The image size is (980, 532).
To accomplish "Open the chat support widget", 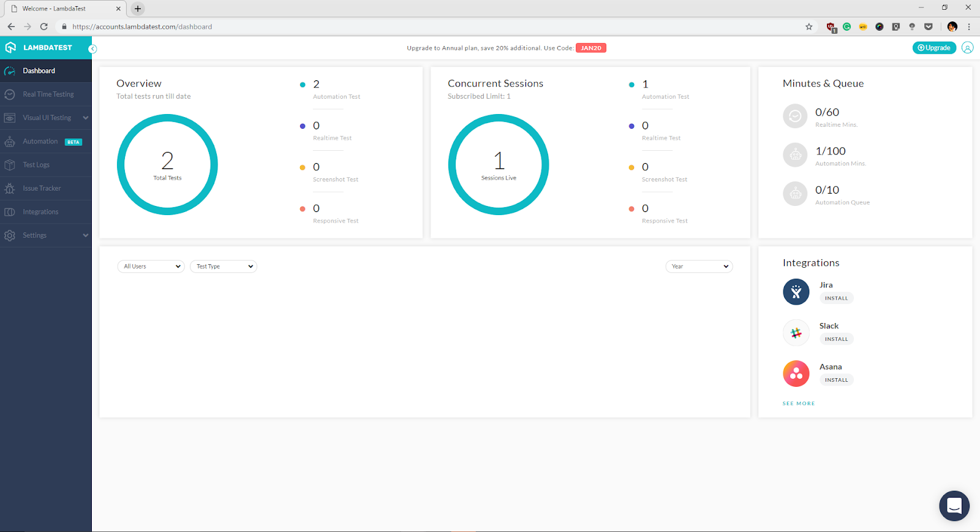I will pos(954,506).
